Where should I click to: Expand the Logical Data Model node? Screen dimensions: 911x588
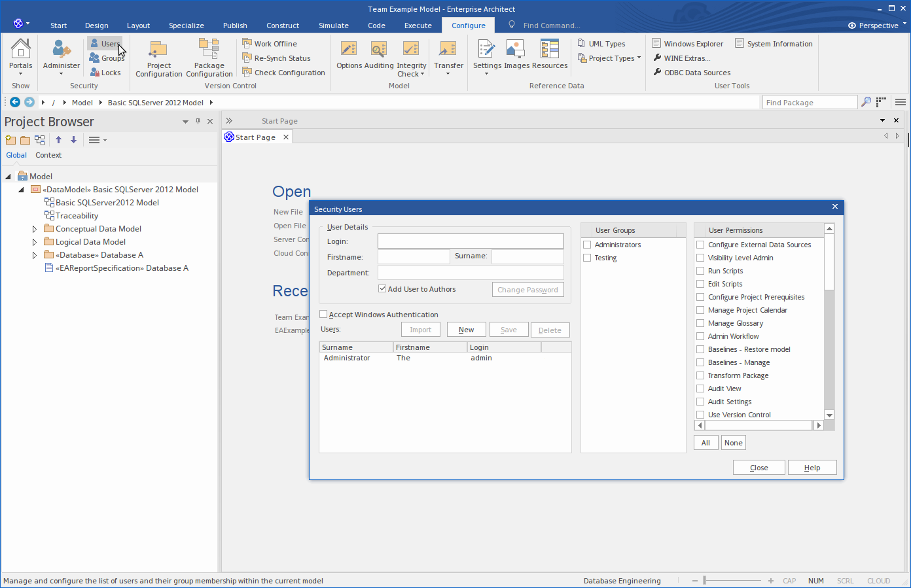(35, 242)
